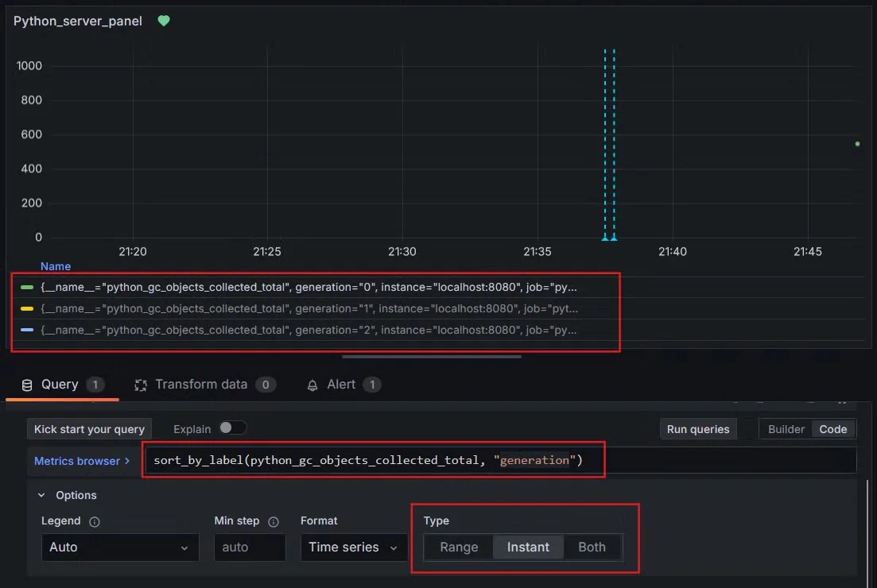The width and height of the screenshot is (877, 588).
Task: Select Range query type
Action: coord(459,547)
